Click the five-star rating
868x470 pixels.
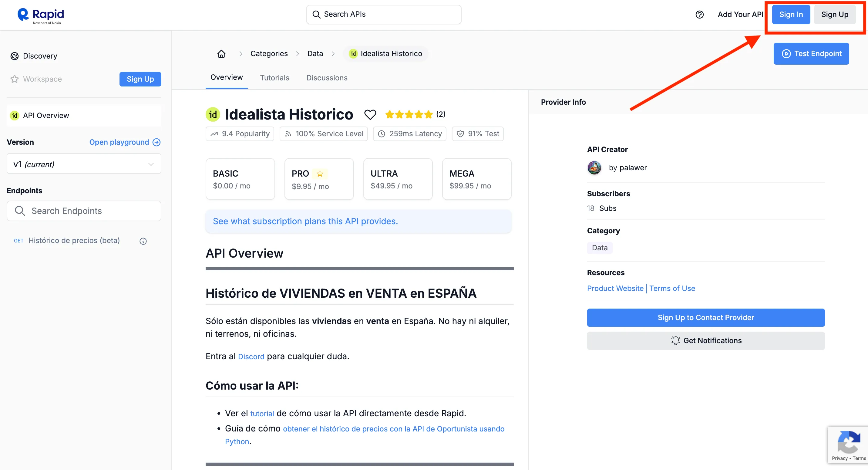[409, 114]
